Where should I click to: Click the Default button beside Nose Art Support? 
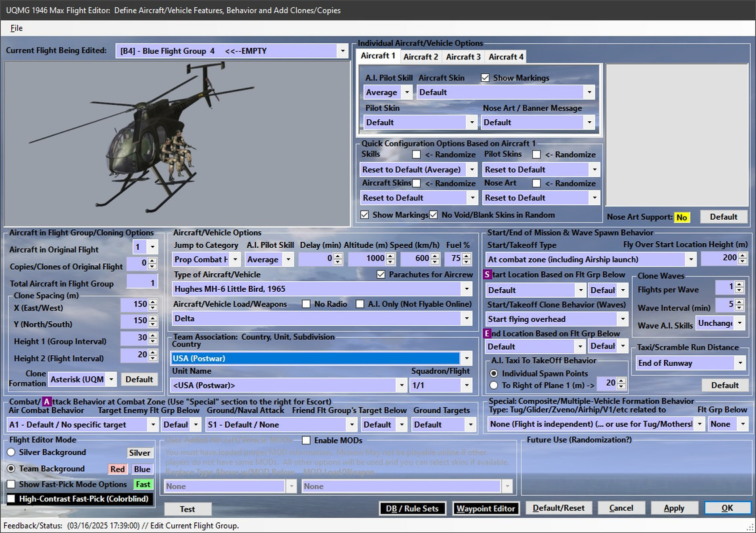coord(723,217)
